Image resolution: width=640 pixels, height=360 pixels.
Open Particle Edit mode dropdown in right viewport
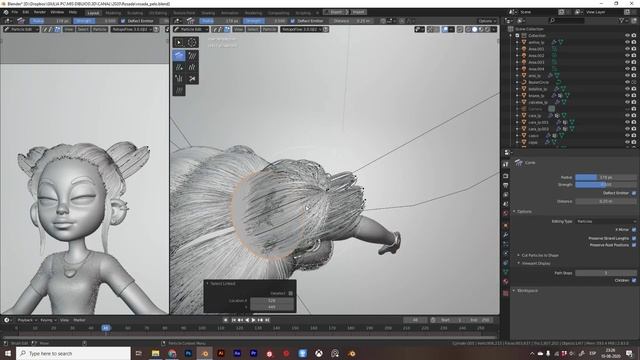[191, 29]
